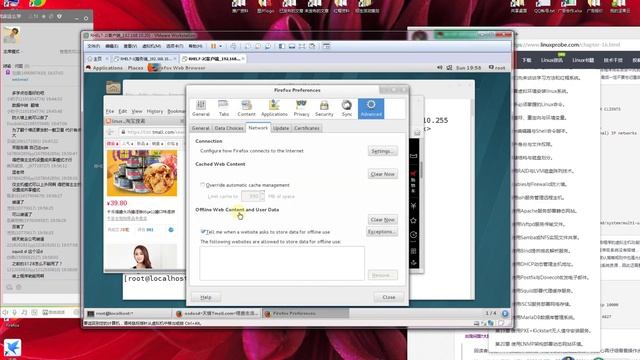Click the offline websites list box
640x360 pixels.
click(x=282, y=263)
